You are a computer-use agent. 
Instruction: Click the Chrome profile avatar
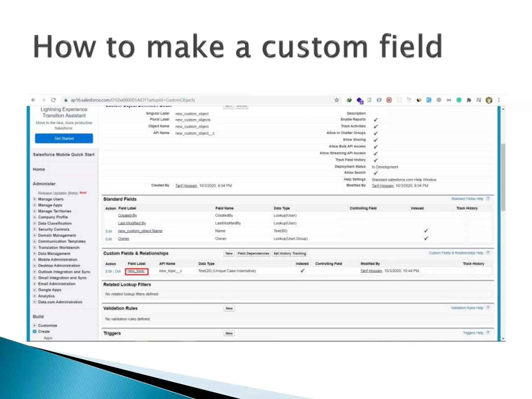coord(489,100)
